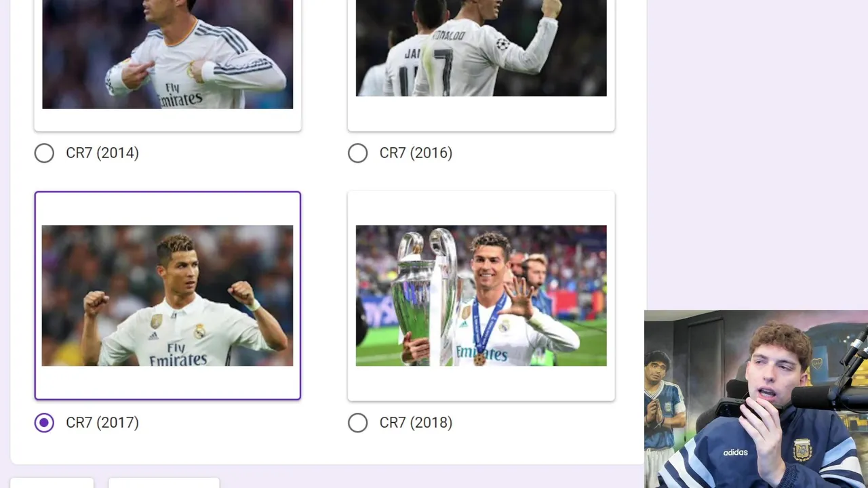Viewport: 868px width, 488px height.
Task: Click the "CR7 (2018)" label text
Action: pyautogui.click(x=416, y=423)
